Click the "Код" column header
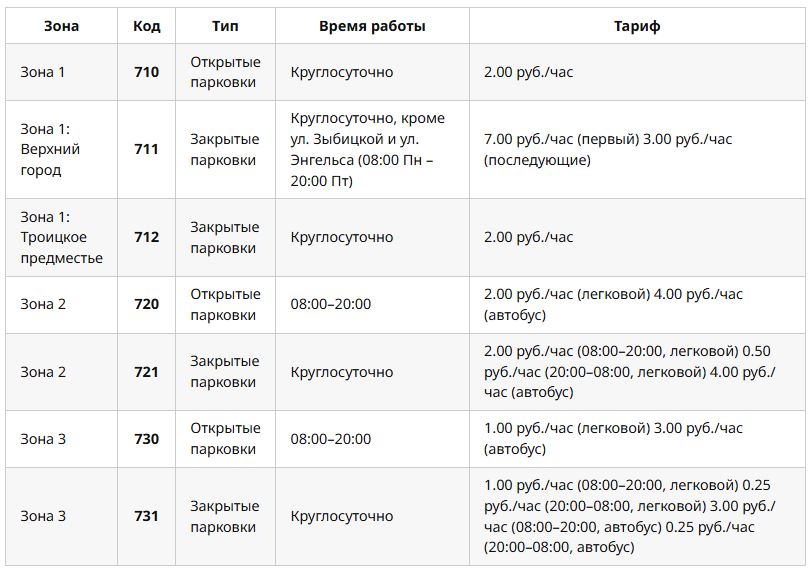Image resolution: width=810 pixels, height=573 pixels. [146, 27]
